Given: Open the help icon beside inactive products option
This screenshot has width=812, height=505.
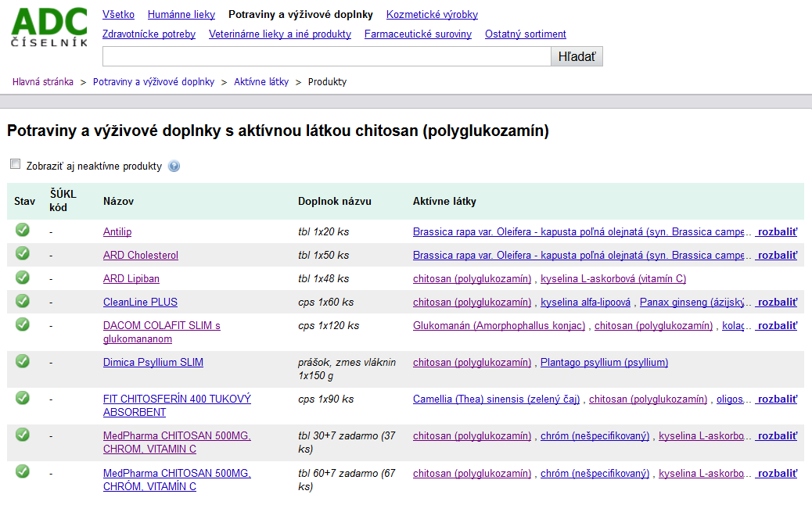Looking at the screenshot, I should tap(174, 166).
